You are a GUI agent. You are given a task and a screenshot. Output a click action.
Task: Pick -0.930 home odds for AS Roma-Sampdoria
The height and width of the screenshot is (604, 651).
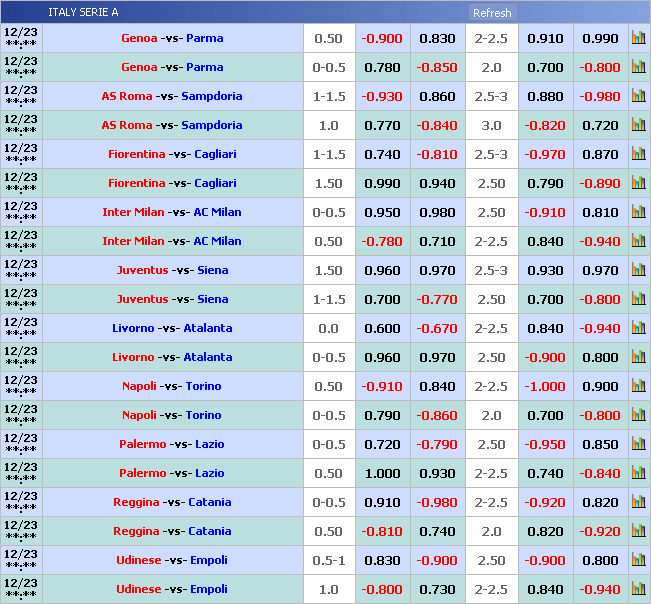tap(381, 96)
